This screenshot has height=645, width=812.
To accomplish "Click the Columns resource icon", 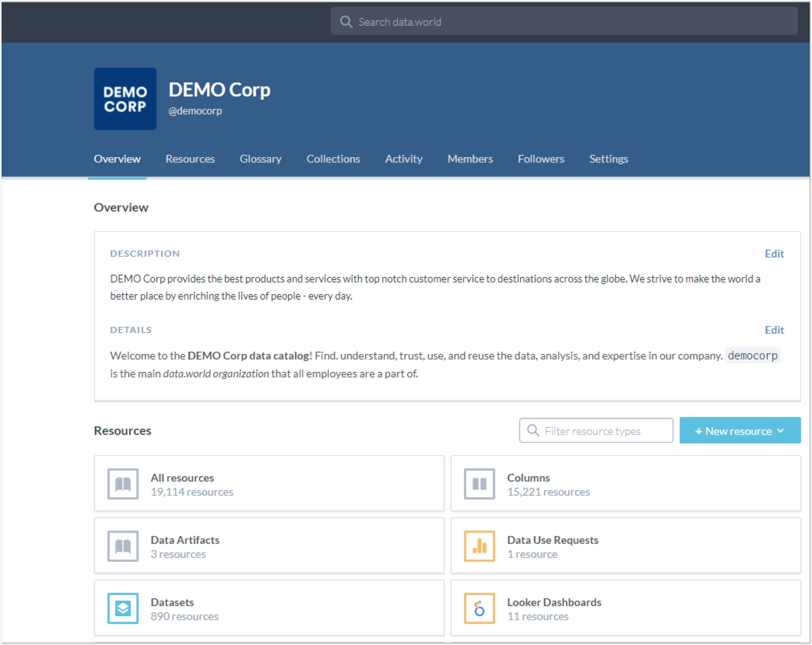I will tap(479, 484).
